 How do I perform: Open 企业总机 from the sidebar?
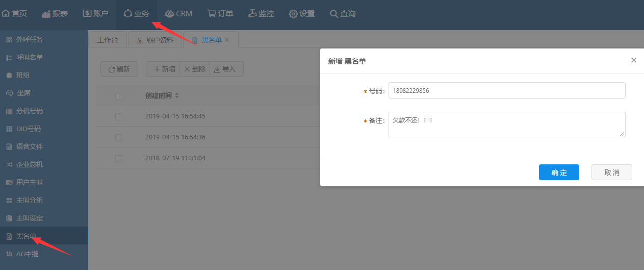pyautogui.click(x=29, y=164)
